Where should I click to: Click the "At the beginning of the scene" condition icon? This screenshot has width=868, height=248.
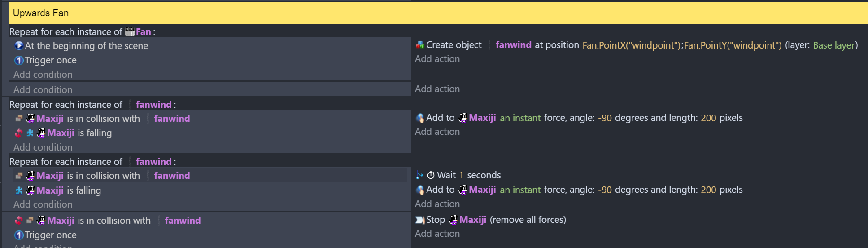click(19, 46)
